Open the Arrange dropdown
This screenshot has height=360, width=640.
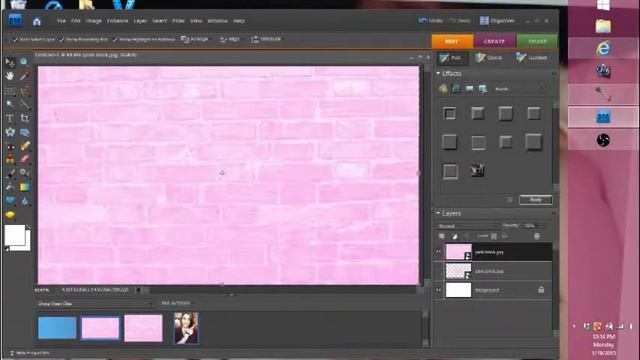coord(195,39)
